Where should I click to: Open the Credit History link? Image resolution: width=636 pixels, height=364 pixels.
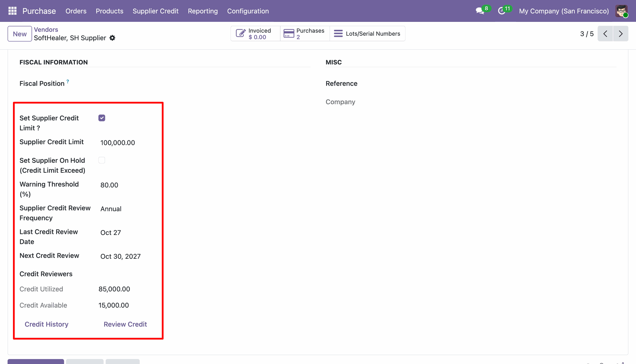click(46, 324)
